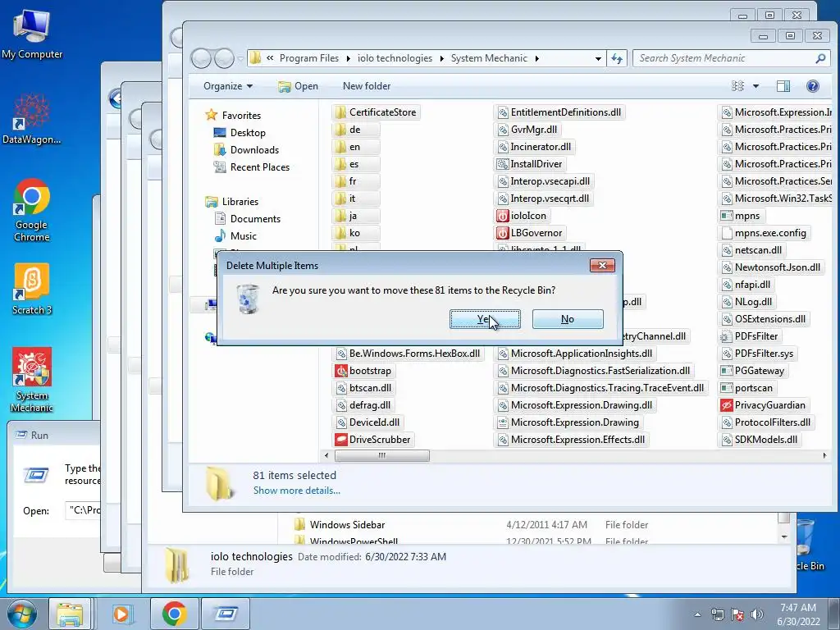
Task: Select the mpns application icon
Action: (727, 216)
